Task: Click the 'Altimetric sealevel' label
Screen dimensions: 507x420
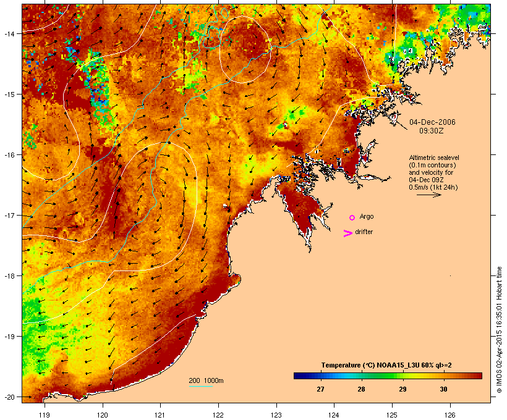Action: point(434,157)
